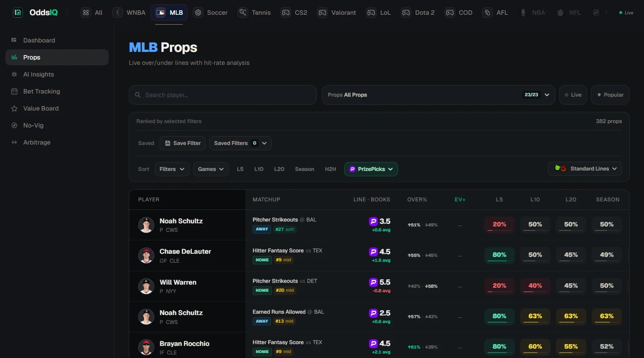The image size is (644, 358).
Task: Open the Value Board page
Action: coord(57,108)
